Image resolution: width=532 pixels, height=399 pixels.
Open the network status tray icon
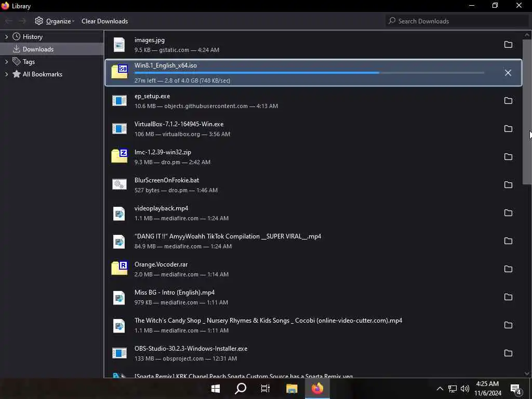coord(453,389)
